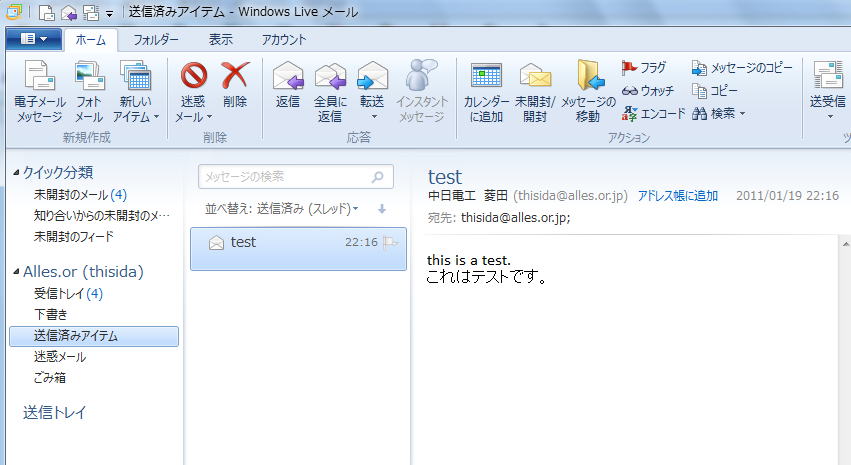Open the 転送 dropdown arrow
This screenshot has height=465, width=851.
(x=373, y=117)
